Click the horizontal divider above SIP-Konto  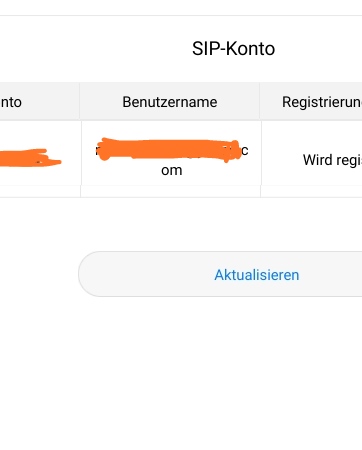(x=181, y=15)
